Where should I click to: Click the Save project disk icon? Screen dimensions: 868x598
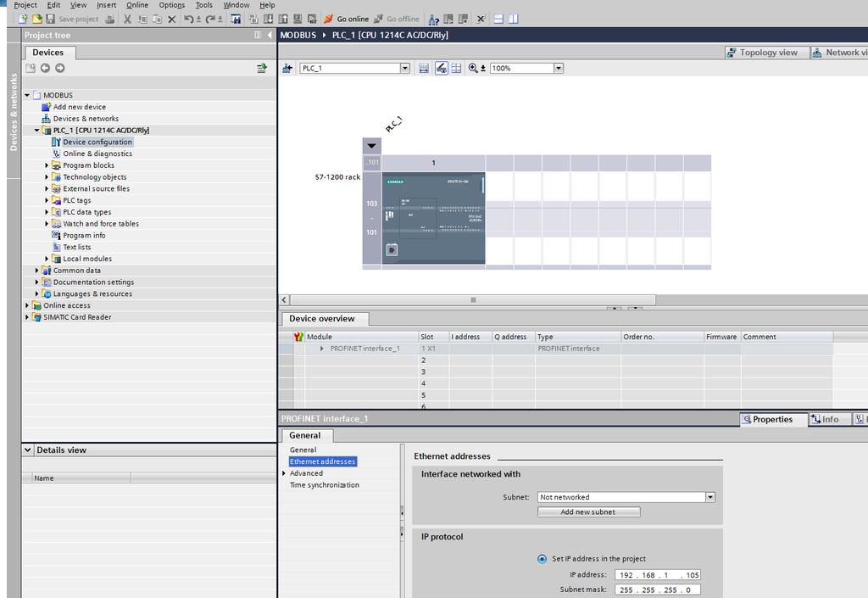[50, 19]
